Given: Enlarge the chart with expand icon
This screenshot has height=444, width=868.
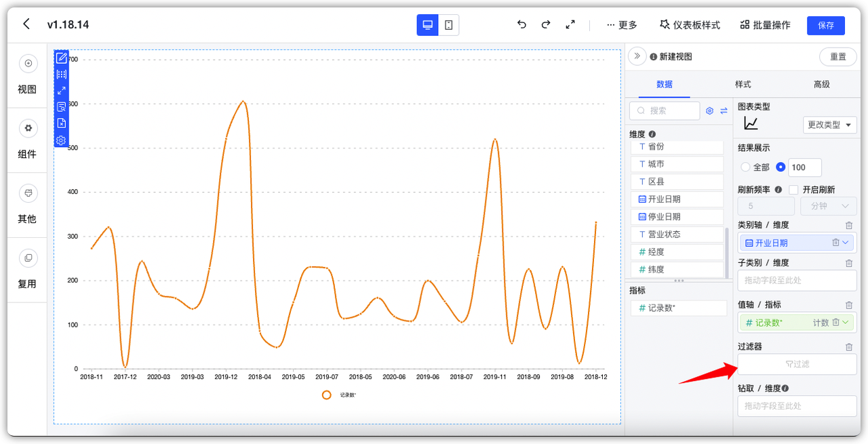Looking at the screenshot, I should click(62, 91).
